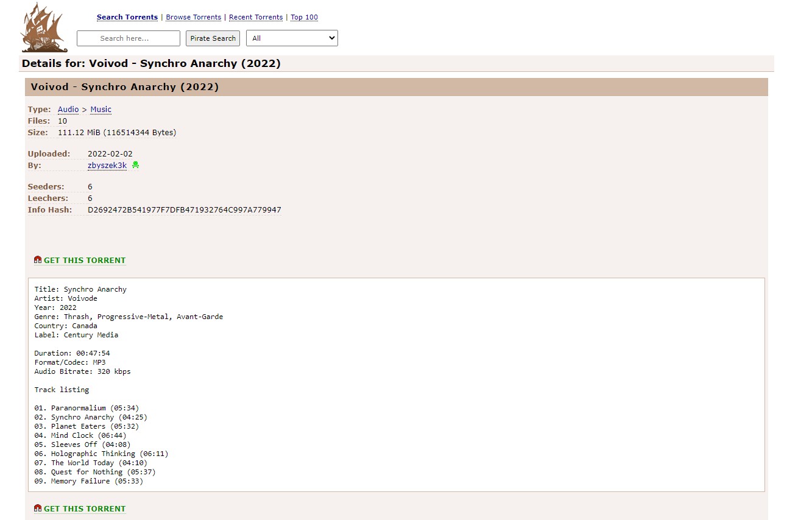Image resolution: width=812 pixels, height=520 pixels.
Task: Click the Format/Codec: MP3 line
Action: (70, 362)
